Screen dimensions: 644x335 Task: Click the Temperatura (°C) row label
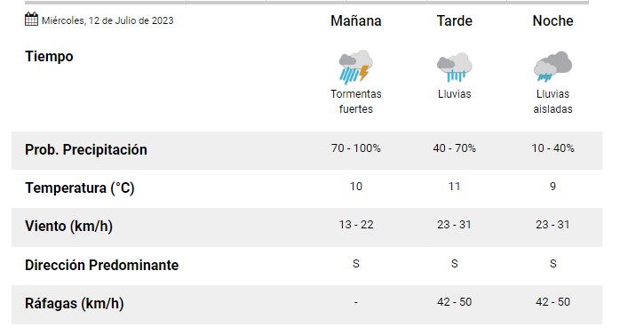click(80, 187)
